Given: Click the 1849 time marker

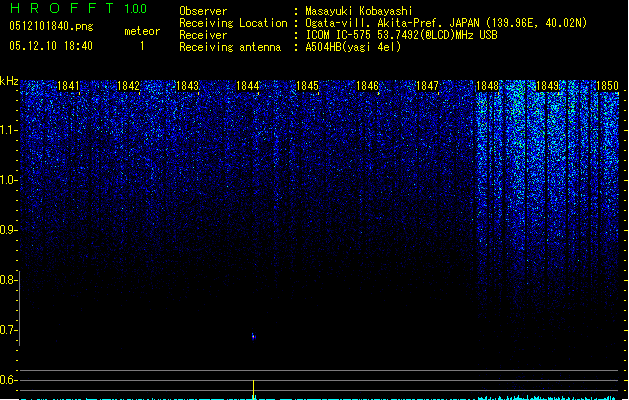Looking at the screenshot, I should pos(547,86).
